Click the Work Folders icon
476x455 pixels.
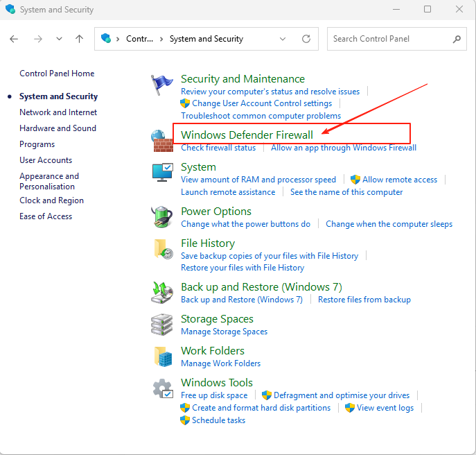[163, 357]
